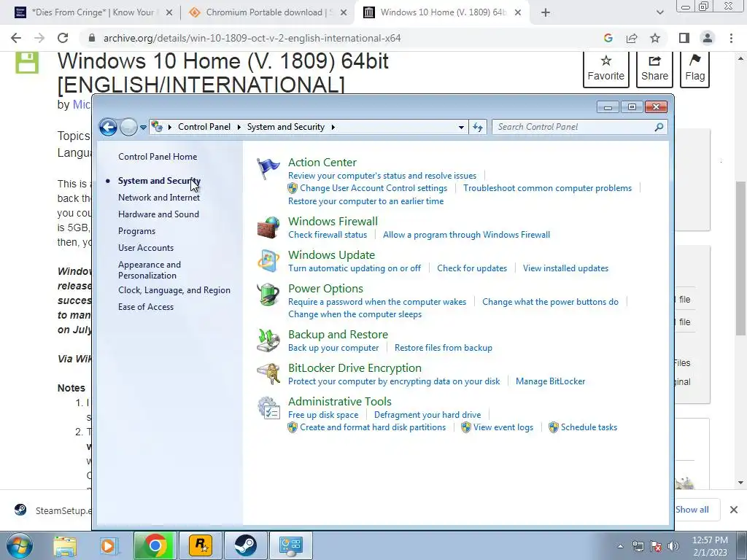
Task: Click View event logs link
Action: click(x=503, y=427)
